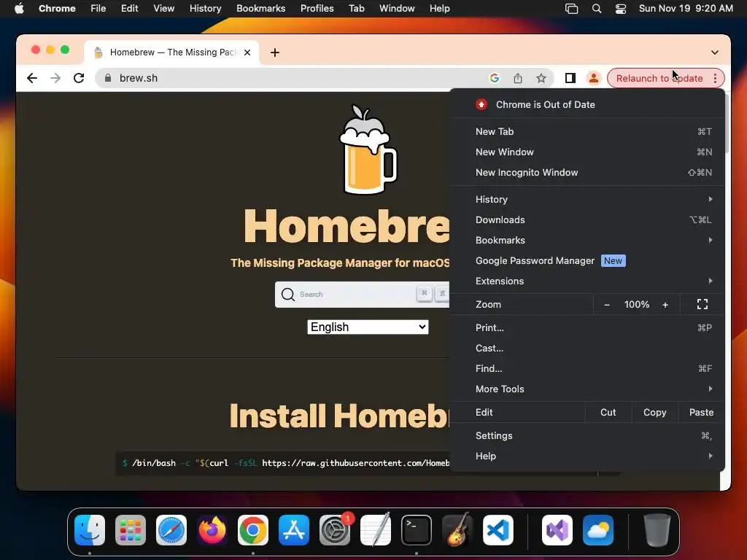This screenshot has width=747, height=560.
Task: Click the browser forward arrow
Action: coord(55,78)
